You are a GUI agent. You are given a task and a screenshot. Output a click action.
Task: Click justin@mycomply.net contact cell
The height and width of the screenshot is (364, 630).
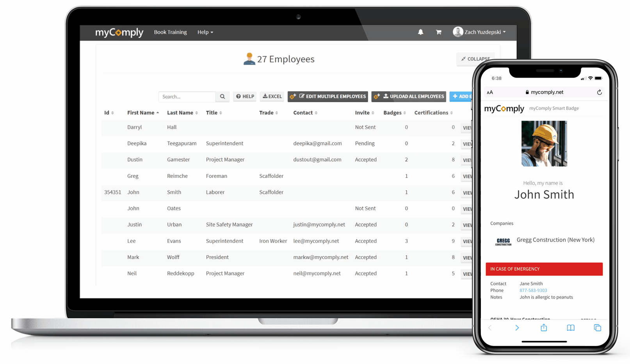click(319, 225)
